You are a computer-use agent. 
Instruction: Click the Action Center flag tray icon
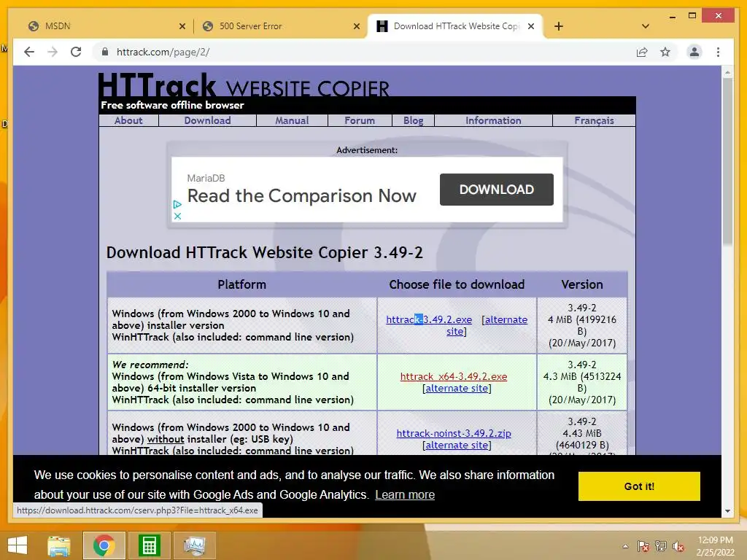pos(643,546)
